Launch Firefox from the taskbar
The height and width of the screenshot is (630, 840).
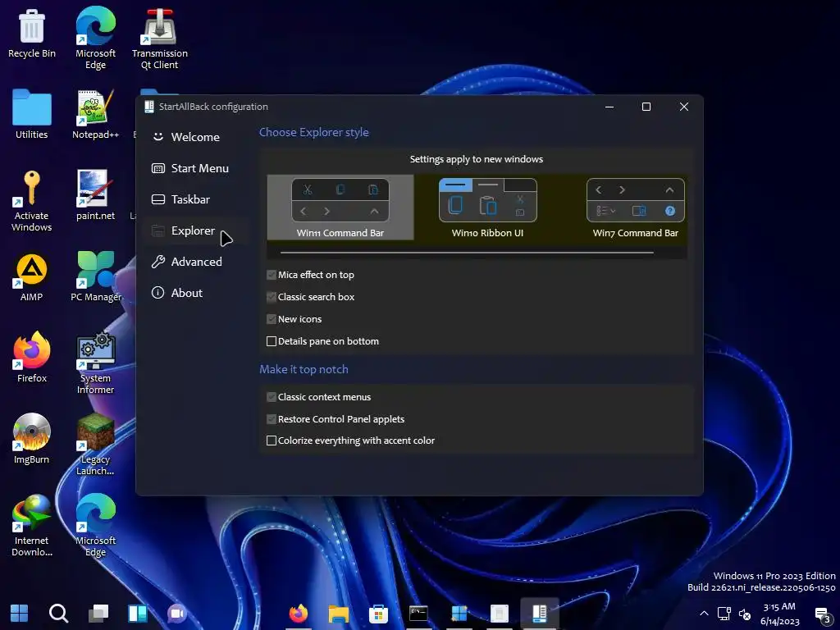(x=299, y=614)
